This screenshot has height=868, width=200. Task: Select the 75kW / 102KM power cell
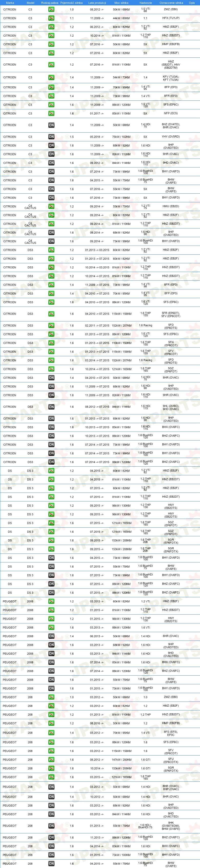click(x=121, y=137)
